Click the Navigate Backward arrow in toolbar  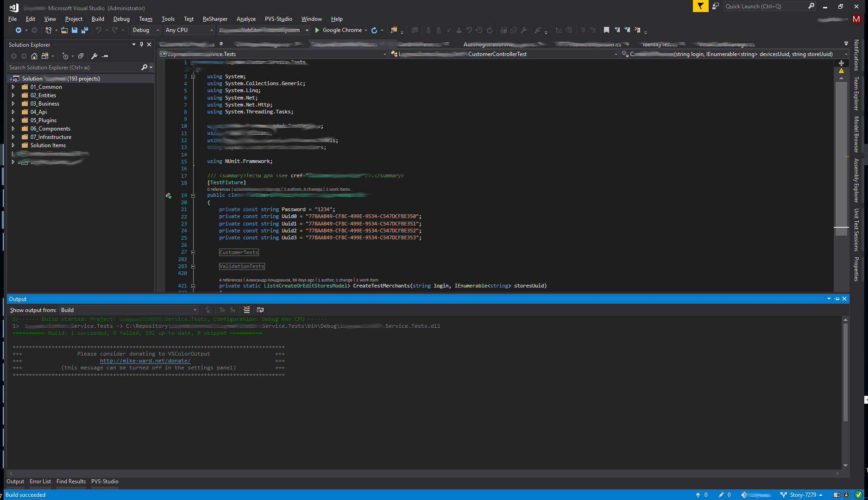click(x=18, y=30)
